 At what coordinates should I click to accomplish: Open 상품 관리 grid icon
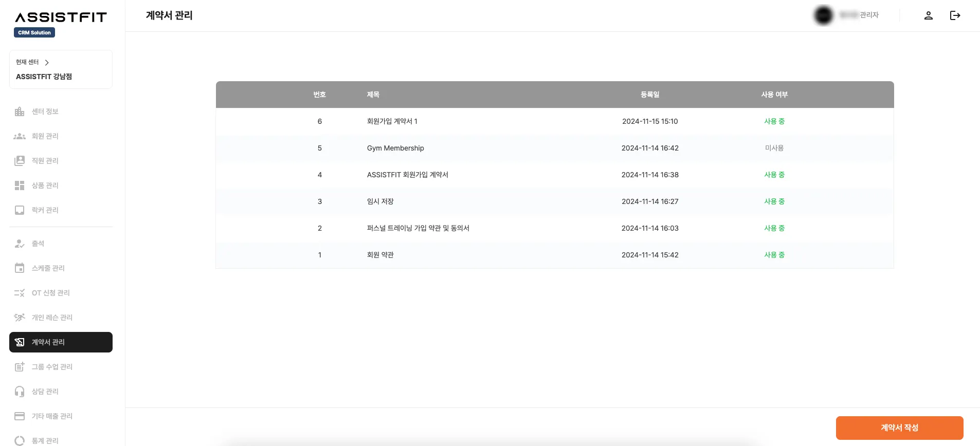click(20, 185)
